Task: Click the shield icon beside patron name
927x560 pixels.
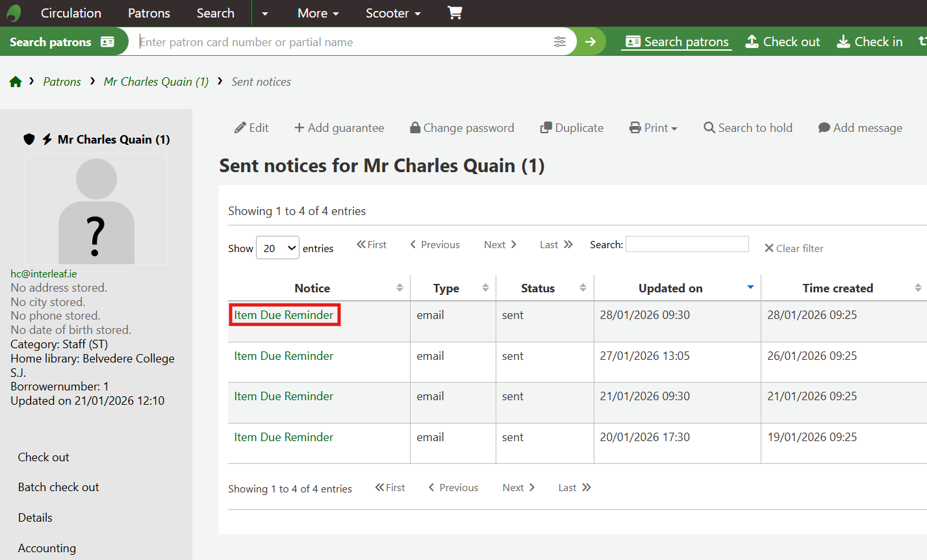Action: coord(29,139)
